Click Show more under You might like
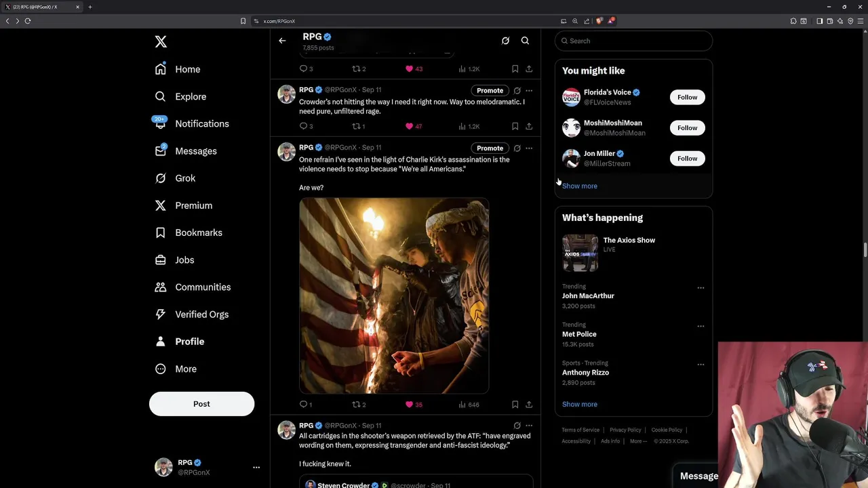Screen dimensions: 868x488 click(580, 186)
